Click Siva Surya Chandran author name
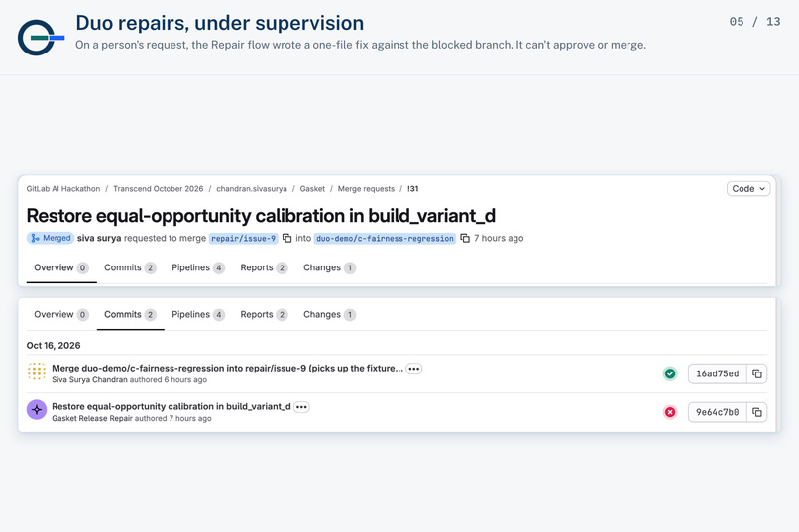 click(89, 379)
